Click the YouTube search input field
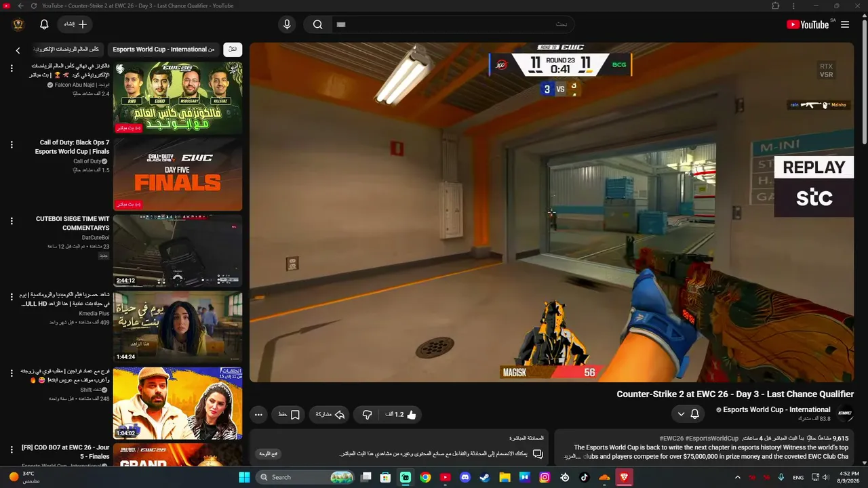This screenshot has height=488, width=868. (x=453, y=24)
